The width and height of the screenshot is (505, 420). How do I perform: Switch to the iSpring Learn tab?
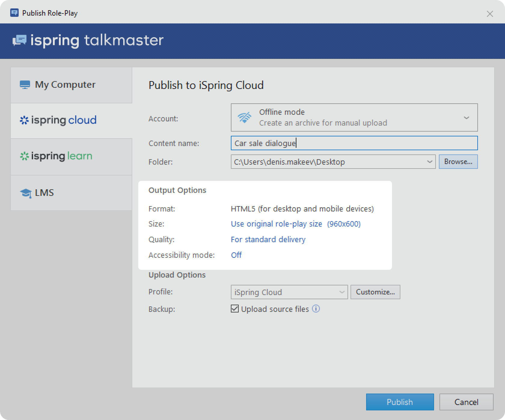pyautogui.click(x=71, y=157)
